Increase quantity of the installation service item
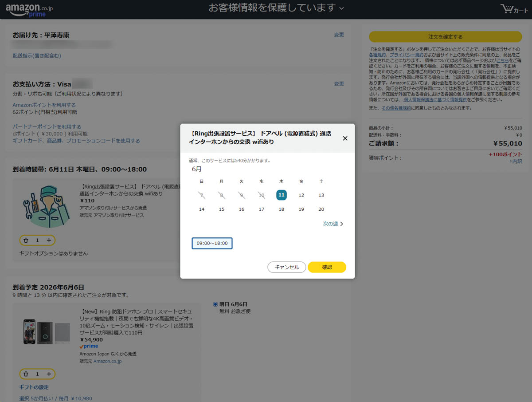Screen dimensions: 532x402 (x=49, y=240)
